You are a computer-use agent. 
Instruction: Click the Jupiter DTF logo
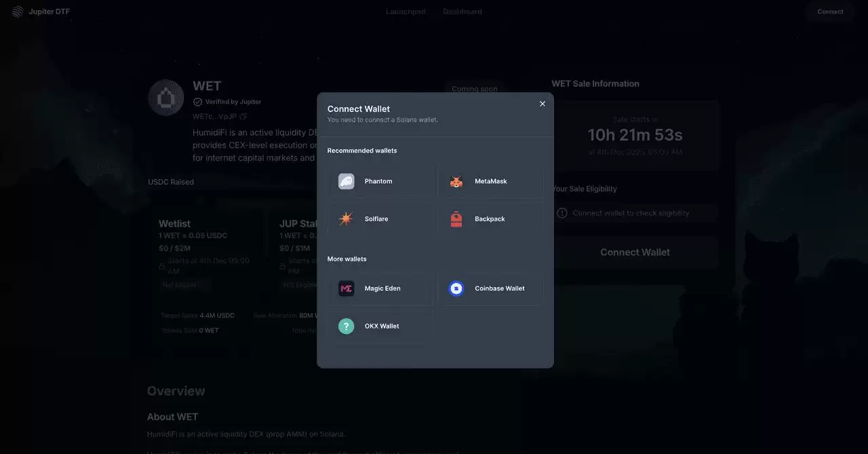(x=18, y=12)
